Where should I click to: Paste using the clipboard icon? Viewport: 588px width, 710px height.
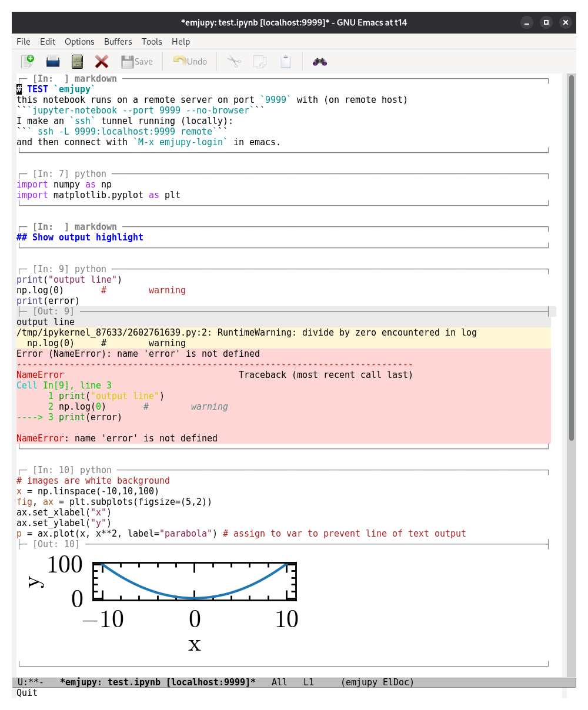coord(286,61)
